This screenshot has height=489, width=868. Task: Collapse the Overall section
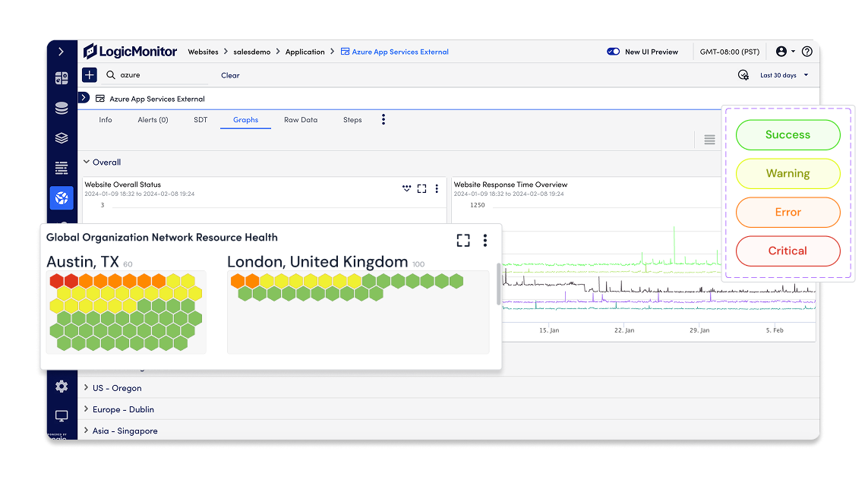[87, 162]
